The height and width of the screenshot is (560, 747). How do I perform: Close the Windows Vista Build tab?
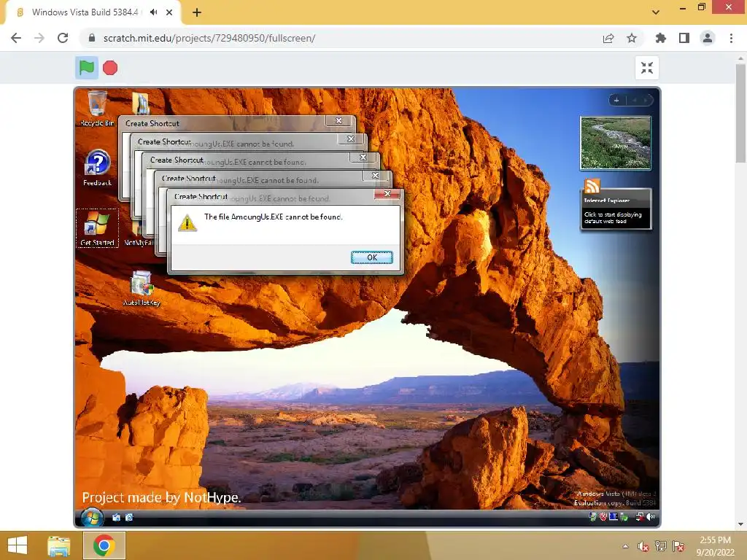[169, 12]
